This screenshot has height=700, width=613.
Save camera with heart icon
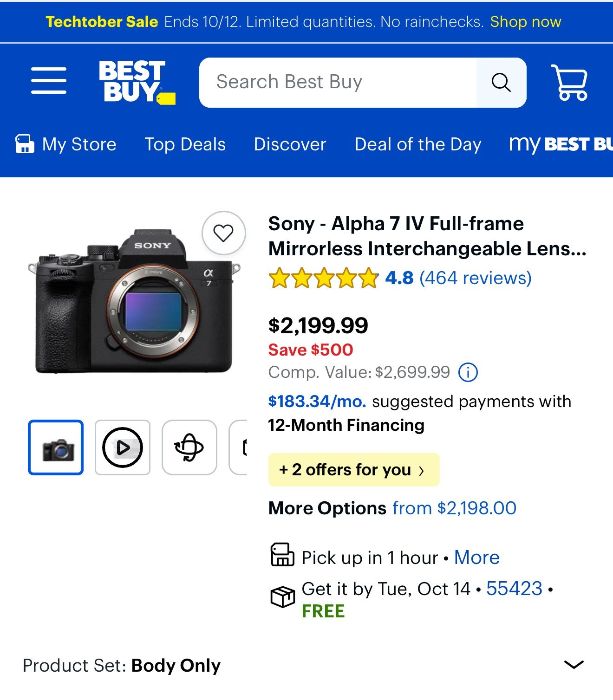coord(223,233)
